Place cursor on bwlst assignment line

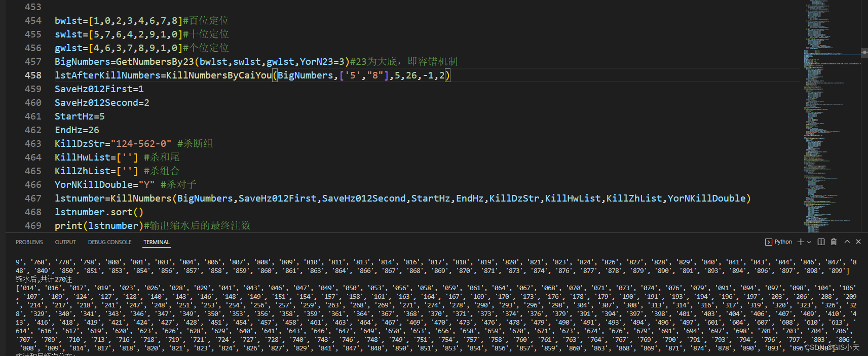point(142,20)
